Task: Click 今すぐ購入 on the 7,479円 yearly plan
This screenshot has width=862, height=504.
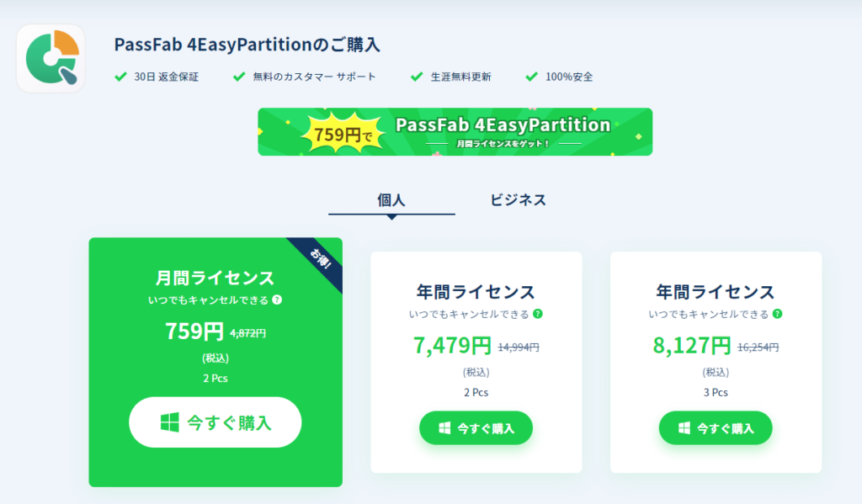Action: tap(476, 427)
